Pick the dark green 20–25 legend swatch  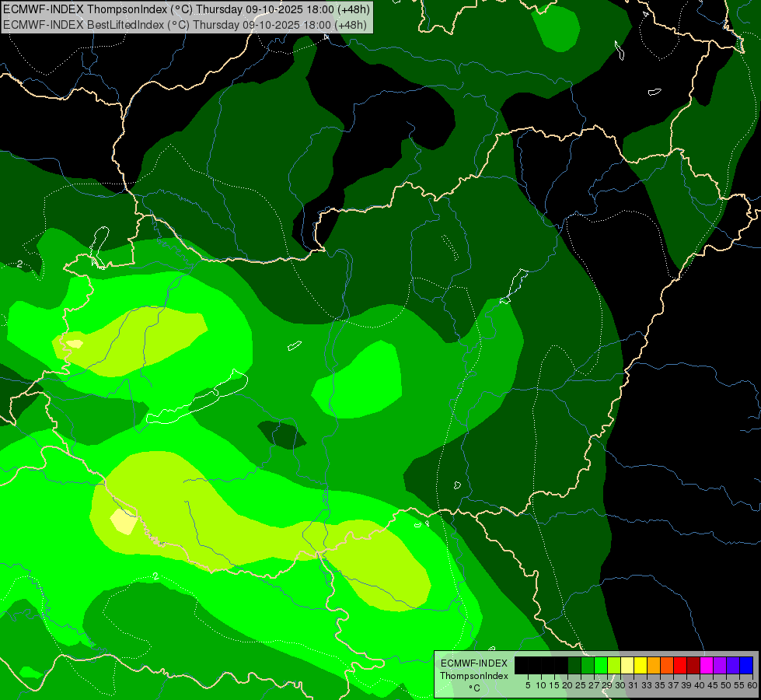(x=574, y=665)
